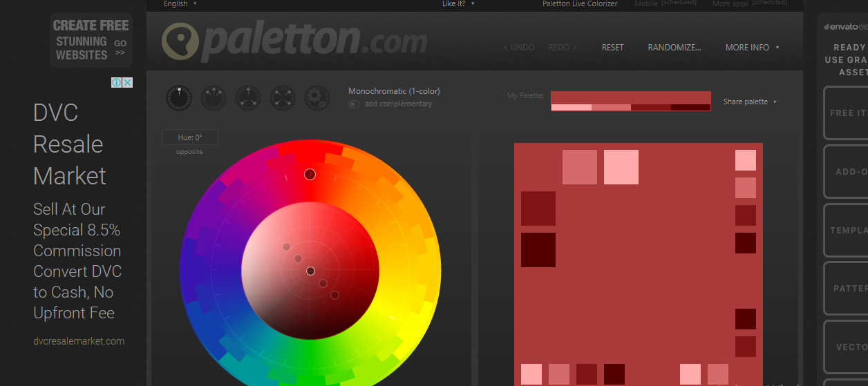Click the second light shade dot in inner circle
Image resolution: width=868 pixels, height=386 pixels.
point(298,259)
